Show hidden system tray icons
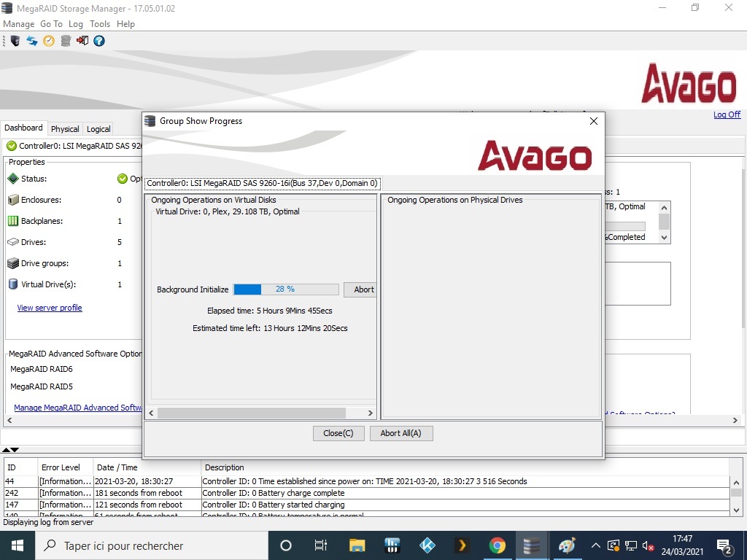This screenshot has height=560, width=747. [x=595, y=545]
